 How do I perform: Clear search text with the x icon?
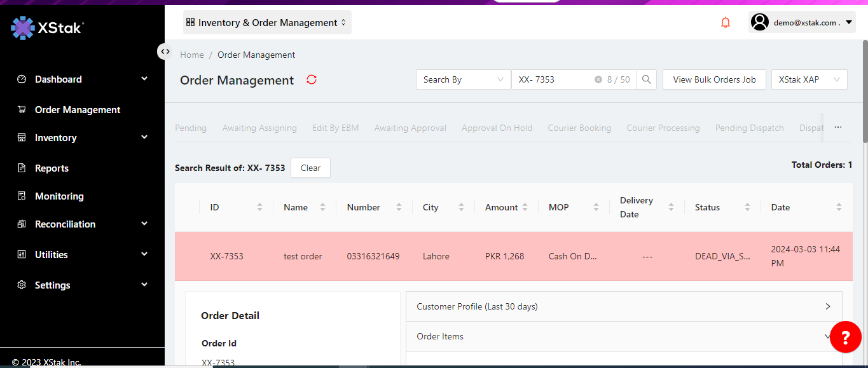coord(598,79)
